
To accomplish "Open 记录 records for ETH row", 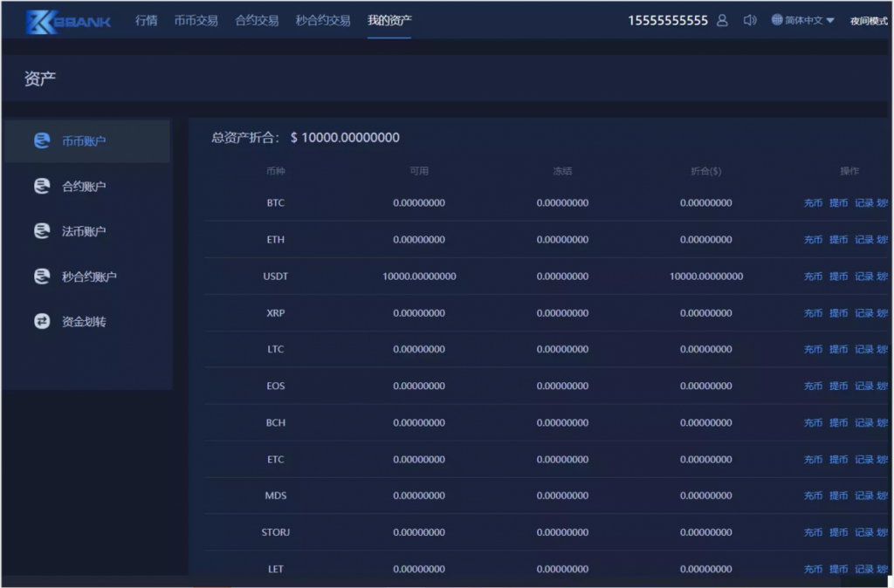I will pyautogui.click(x=863, y=240).
